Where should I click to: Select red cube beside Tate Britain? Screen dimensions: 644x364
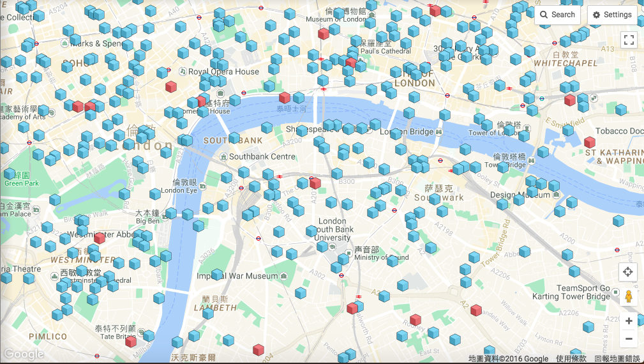tap(131, 341)
